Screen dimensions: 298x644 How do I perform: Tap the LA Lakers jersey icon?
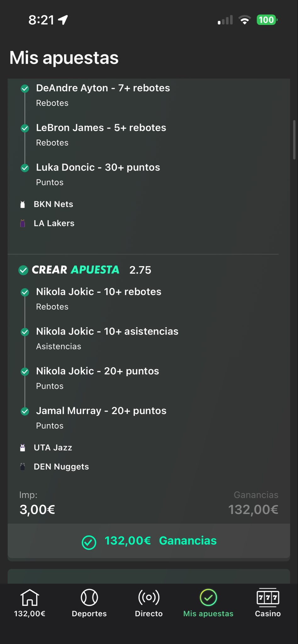tap(23, 224)
